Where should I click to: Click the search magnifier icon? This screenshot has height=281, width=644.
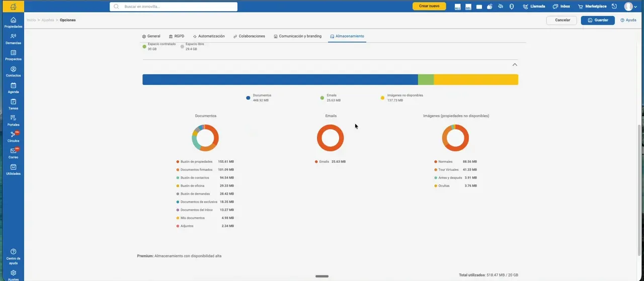(117, 7)
